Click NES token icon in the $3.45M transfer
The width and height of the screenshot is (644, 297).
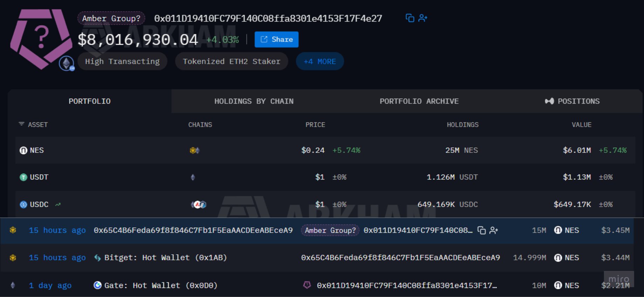(x=558, y=230)
